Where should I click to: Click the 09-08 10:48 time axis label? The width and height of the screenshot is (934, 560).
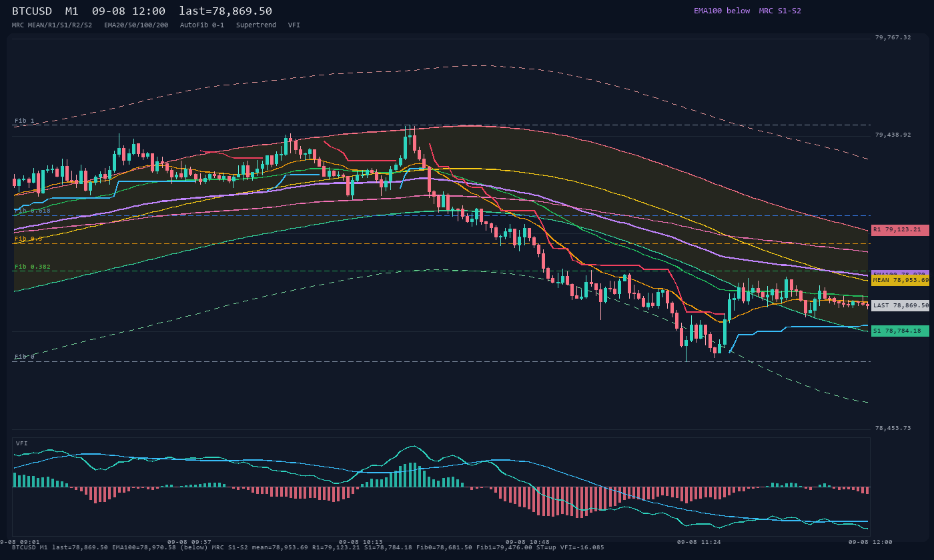528,542
